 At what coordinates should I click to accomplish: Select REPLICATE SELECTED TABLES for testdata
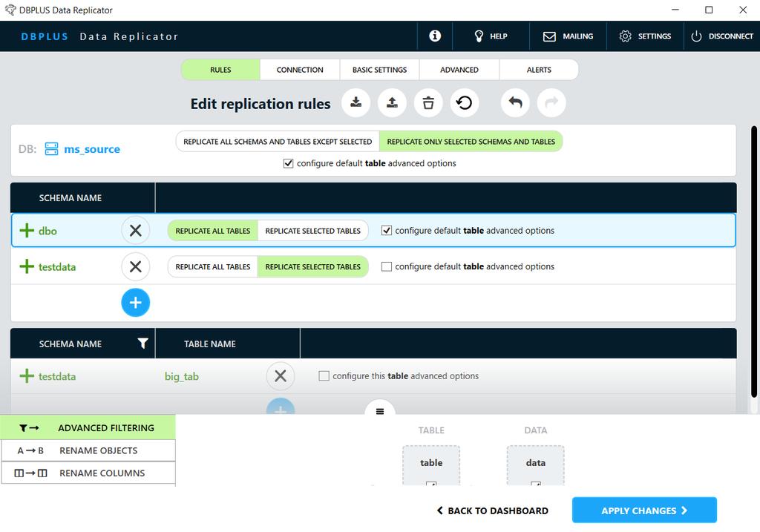pyautogui.click(x=313, y=266)
